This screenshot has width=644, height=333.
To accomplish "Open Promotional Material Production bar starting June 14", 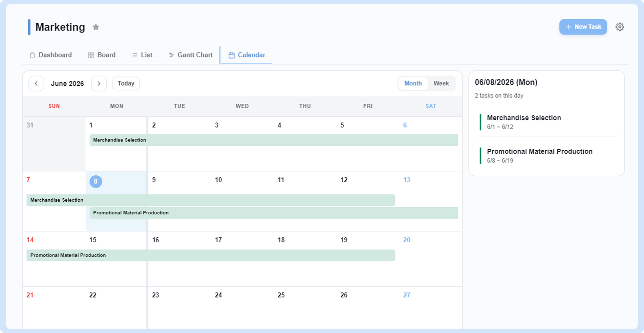I will (211, 255).
